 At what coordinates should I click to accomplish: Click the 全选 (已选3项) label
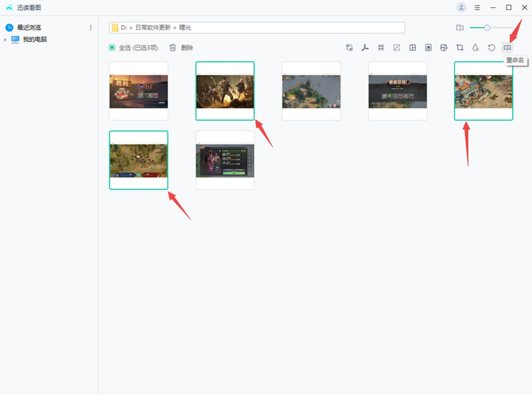pos(138,47)
